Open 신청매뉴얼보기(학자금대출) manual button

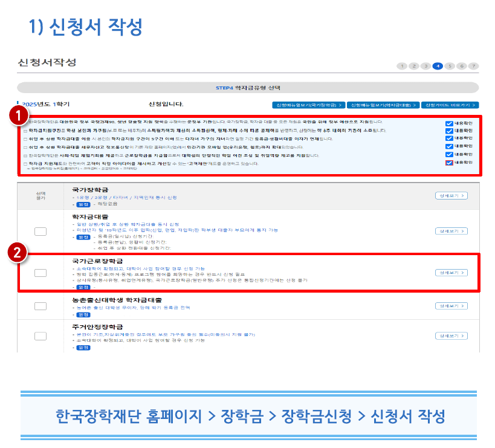(383, 105)
